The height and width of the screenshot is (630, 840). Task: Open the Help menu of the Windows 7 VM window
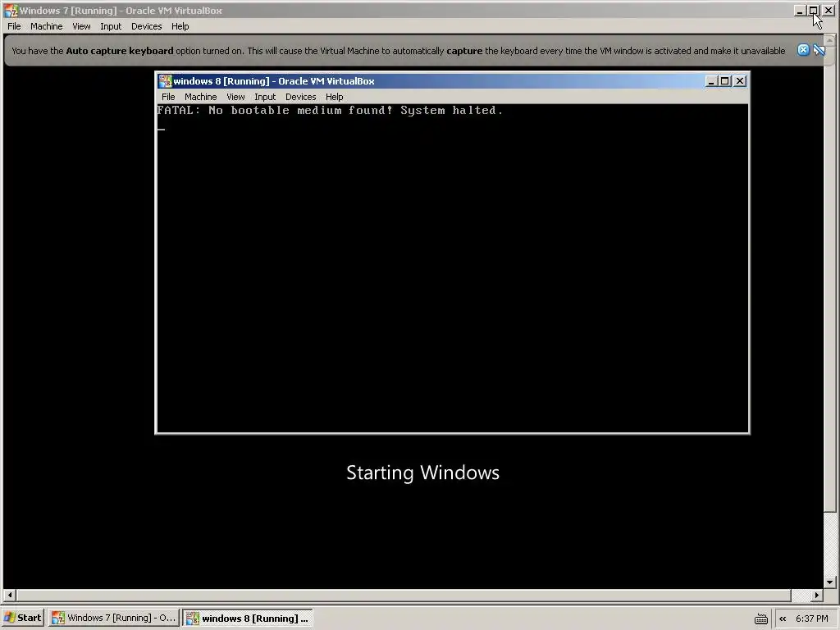pos(180,26)
